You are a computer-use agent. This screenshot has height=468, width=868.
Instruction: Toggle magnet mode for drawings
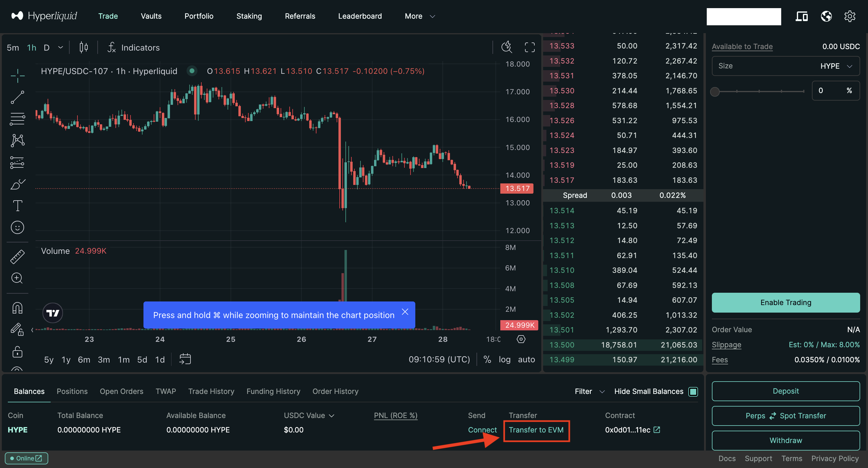(17, 308)
